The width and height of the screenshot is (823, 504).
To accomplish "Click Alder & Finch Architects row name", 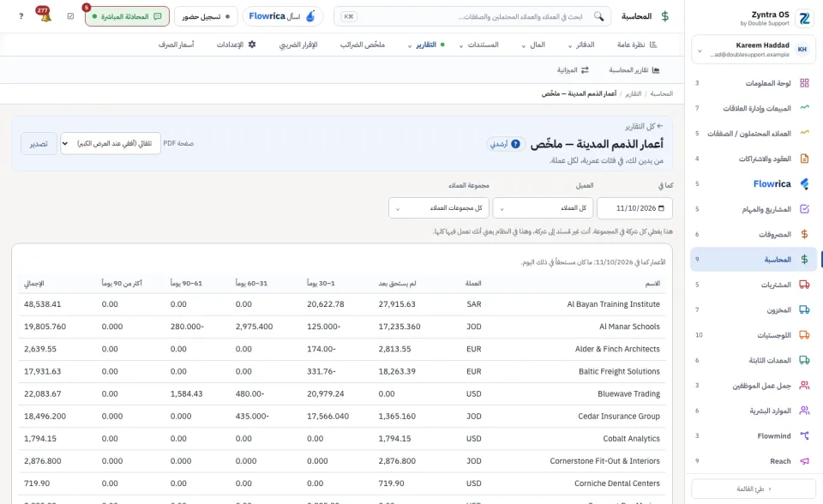I will (x=617, y=349).
